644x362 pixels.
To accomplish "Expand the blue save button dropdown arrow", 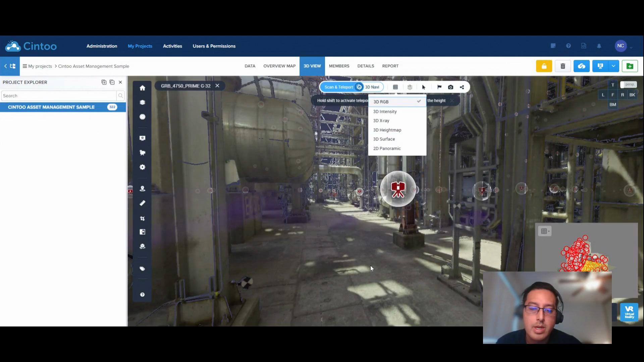I will pyautogui.click(x=613, y=66).
